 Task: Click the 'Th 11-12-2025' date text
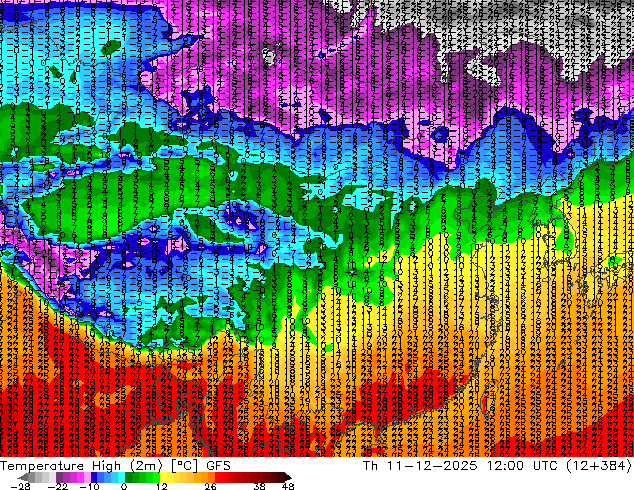pos(420,466)
